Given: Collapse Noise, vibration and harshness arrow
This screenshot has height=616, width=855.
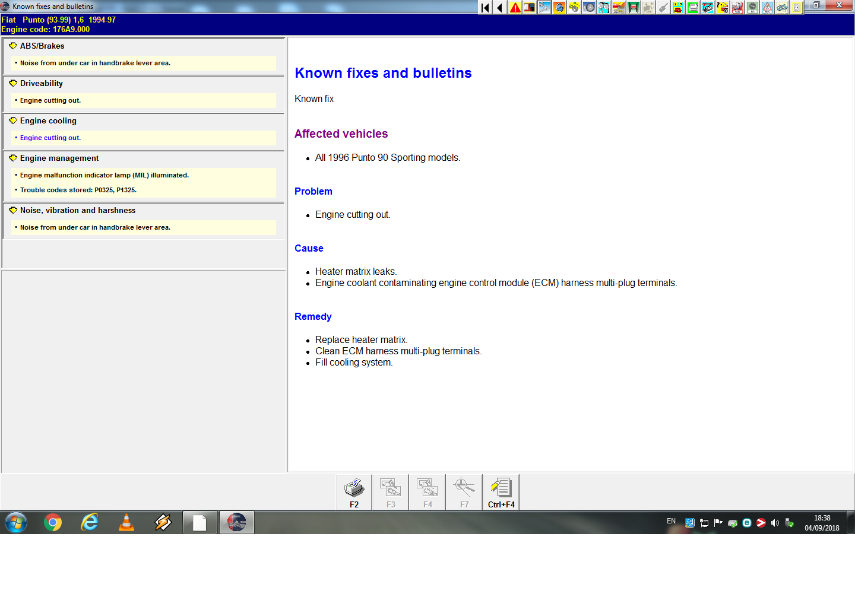Looking at the screenshot, I should click(13, 210).
